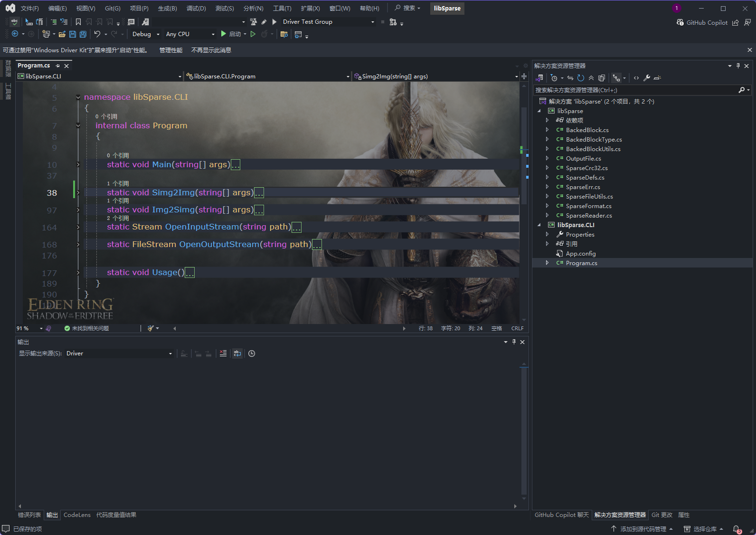This screenshot has height=535, width=756.
Task: Click the Start Without Debugging outline play icon
Action: coord(253,34)
